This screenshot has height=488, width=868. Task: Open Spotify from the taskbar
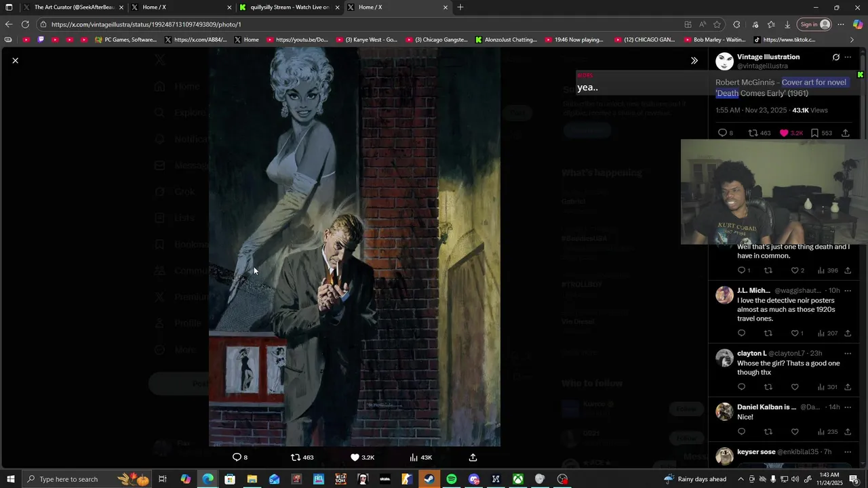(x=452, y=479)
